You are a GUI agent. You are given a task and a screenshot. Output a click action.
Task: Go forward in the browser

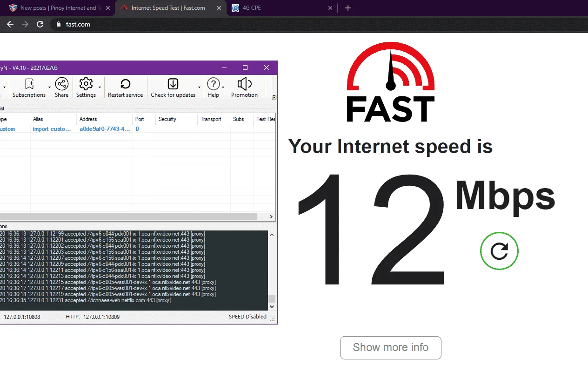click(x=25, y=24)
